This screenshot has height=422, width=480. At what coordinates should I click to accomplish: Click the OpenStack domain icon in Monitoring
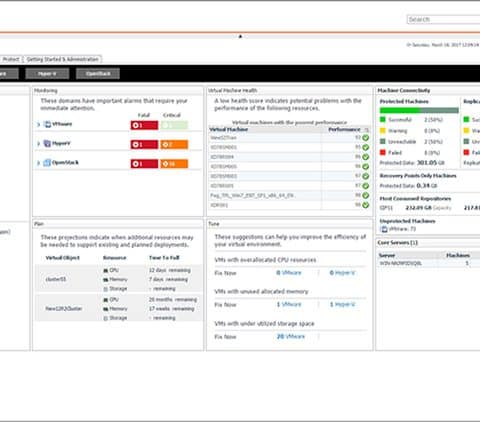[47, 163]
